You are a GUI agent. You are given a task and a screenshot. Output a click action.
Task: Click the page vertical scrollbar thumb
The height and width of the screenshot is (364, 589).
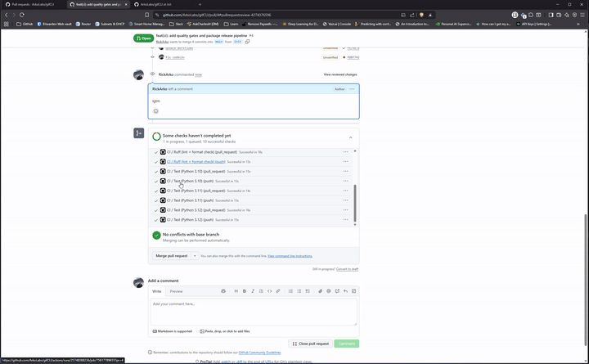586,280
